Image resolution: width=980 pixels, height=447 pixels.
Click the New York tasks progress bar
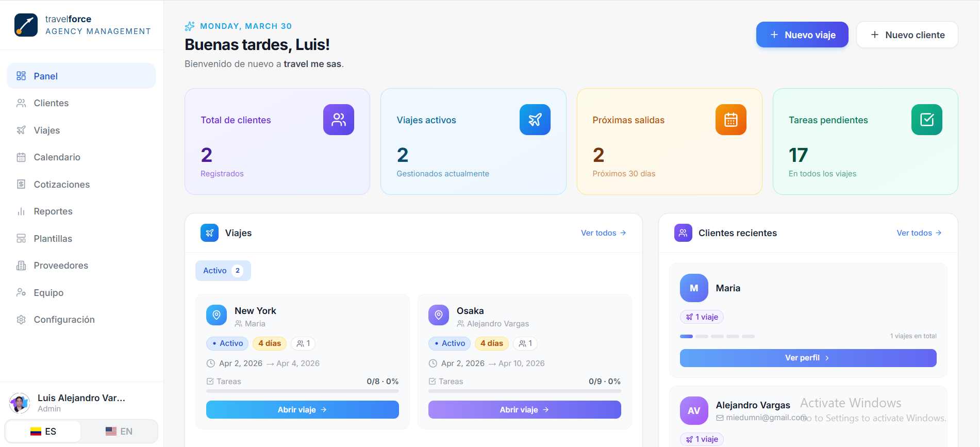coord(302,391)
